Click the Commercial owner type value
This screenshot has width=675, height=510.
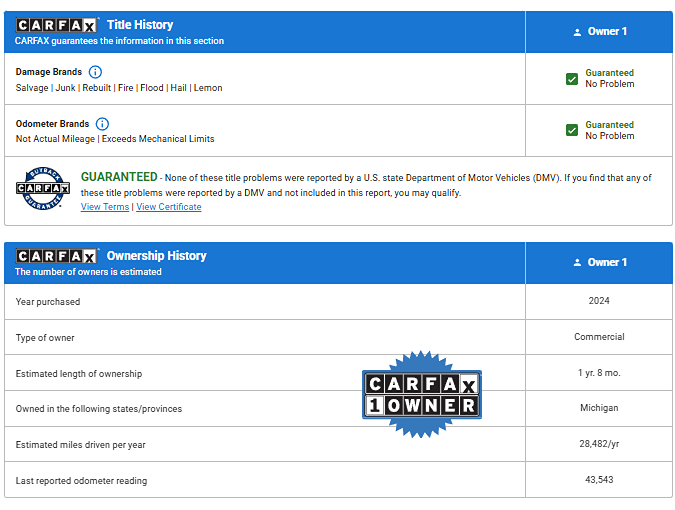599,337
